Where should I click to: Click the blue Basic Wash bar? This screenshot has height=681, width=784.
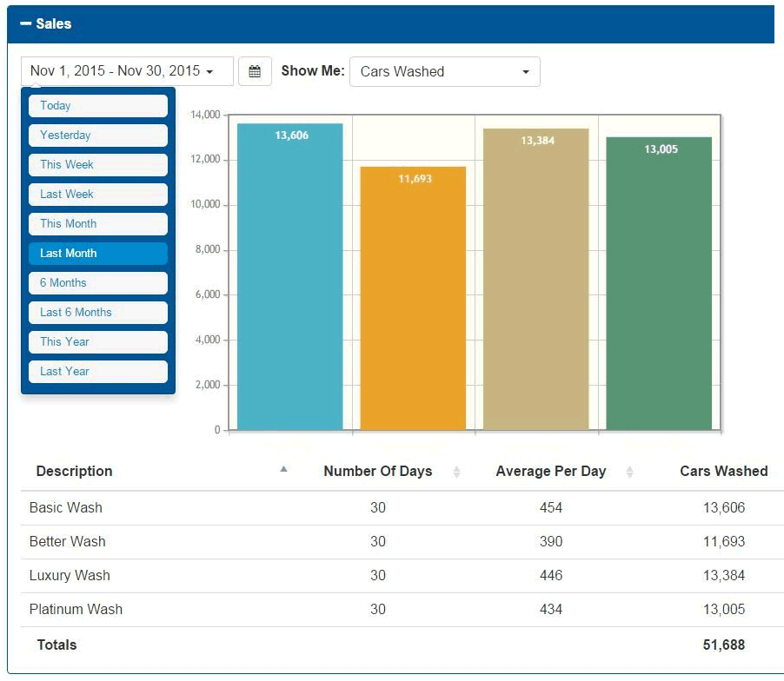290,278
